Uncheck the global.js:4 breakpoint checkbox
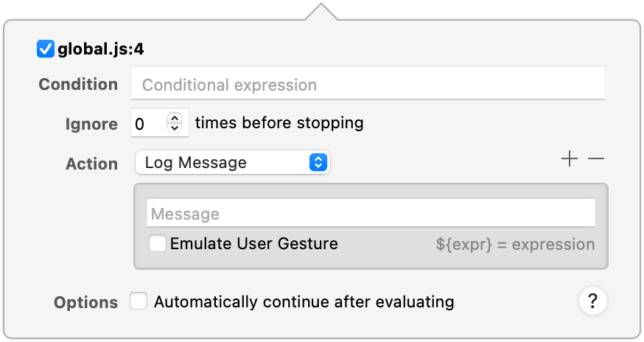The height and width of the screenshot is (342, 644). [46, 49]
